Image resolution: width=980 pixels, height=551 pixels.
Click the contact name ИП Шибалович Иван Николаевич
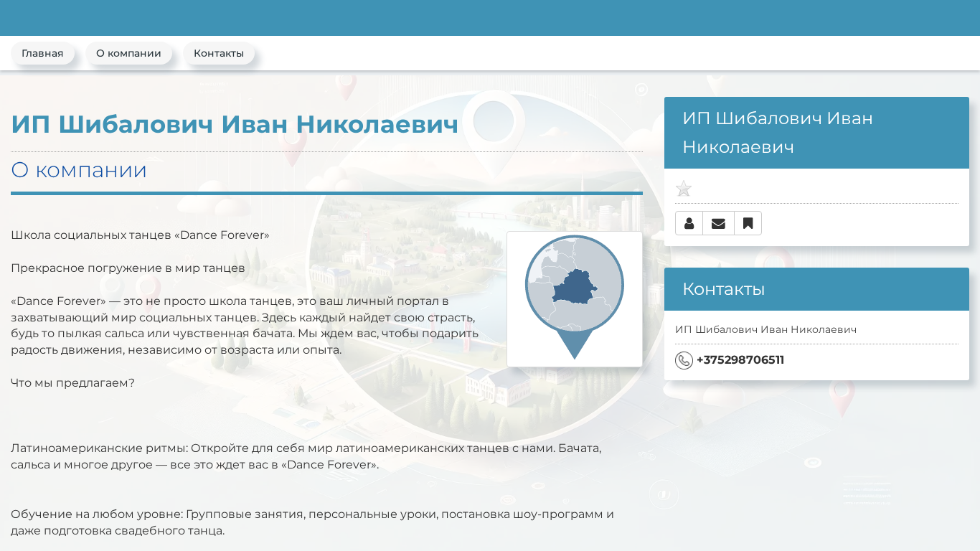(765, 329)
